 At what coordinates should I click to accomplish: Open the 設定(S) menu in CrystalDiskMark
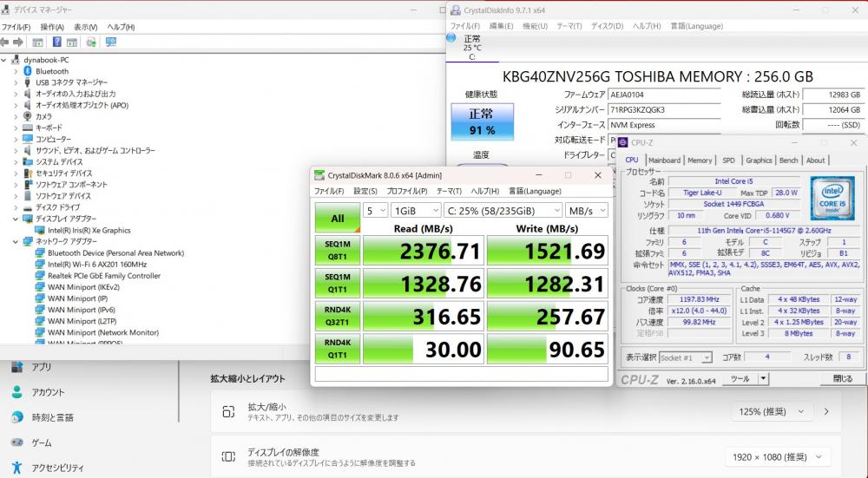pos(365,191)
